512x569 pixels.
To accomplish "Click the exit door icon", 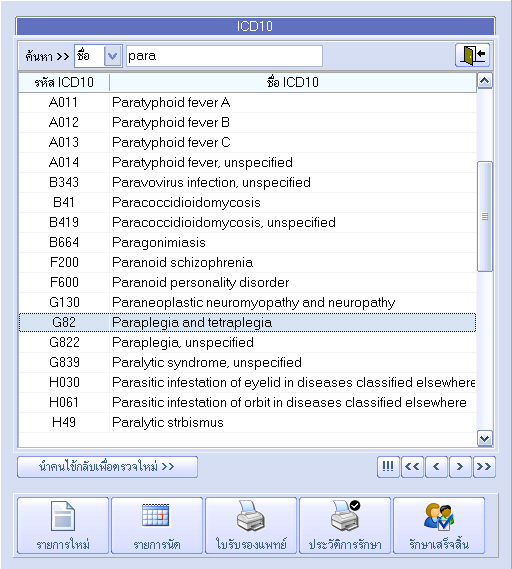I will click(x=472, y=55).
